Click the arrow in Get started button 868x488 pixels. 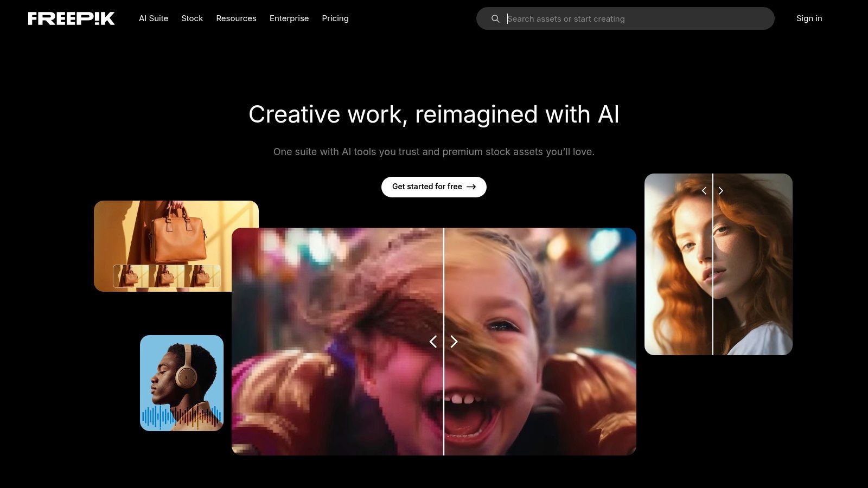pyautogui.click(x=471, y=187)
